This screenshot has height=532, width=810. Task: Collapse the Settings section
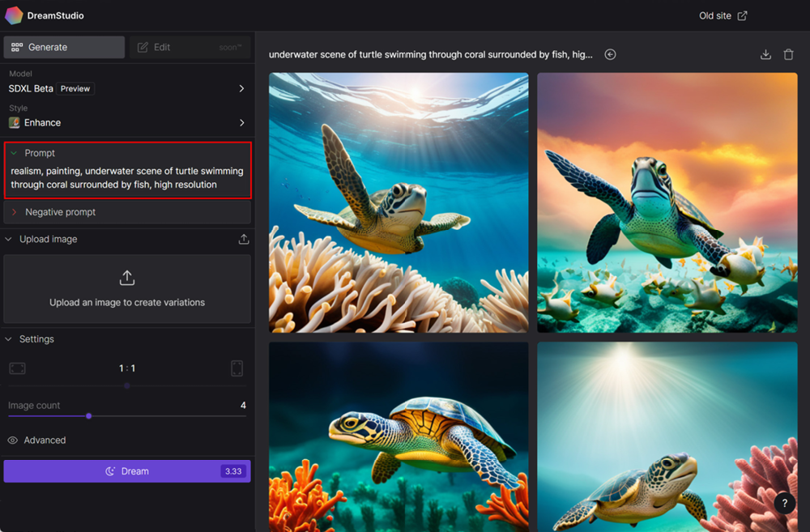coord(9,339)
